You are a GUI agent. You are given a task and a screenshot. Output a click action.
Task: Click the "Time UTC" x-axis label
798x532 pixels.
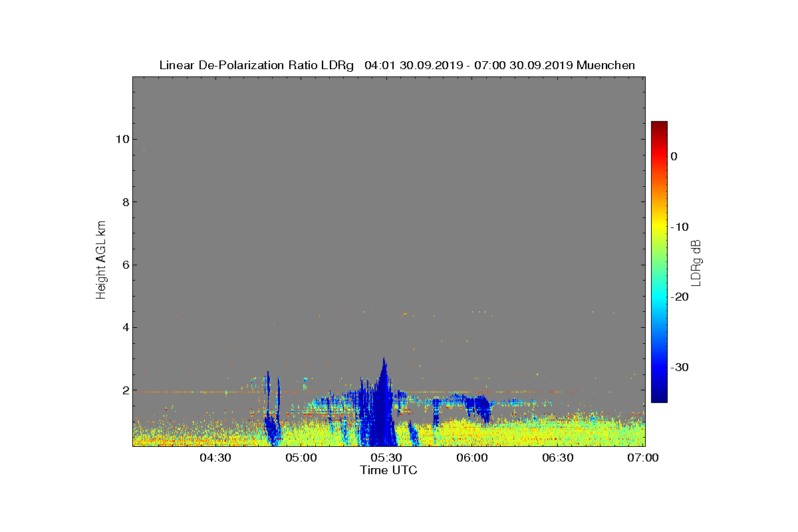tap(389, 470)
